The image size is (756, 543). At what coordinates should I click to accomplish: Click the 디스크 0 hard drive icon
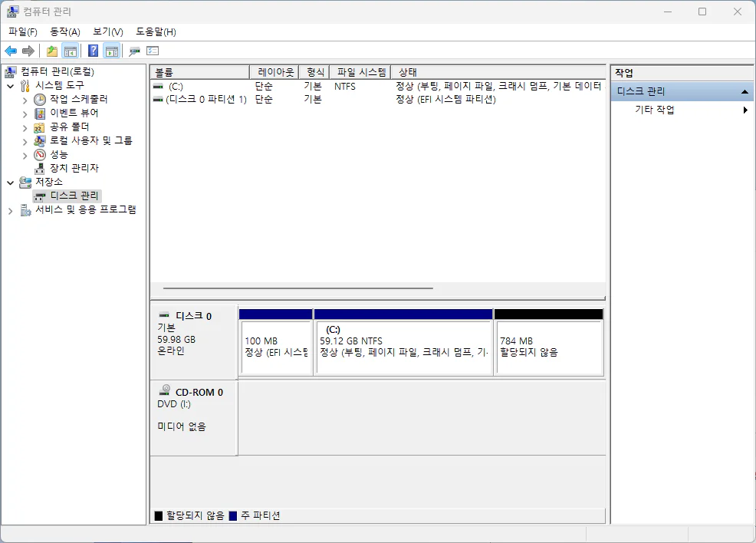[164, 314]
